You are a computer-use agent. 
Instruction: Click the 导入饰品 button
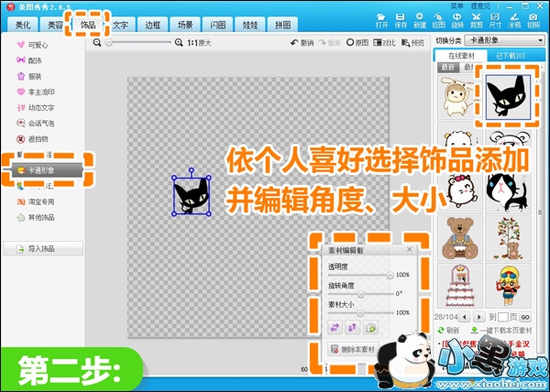[x=43, y=249]
